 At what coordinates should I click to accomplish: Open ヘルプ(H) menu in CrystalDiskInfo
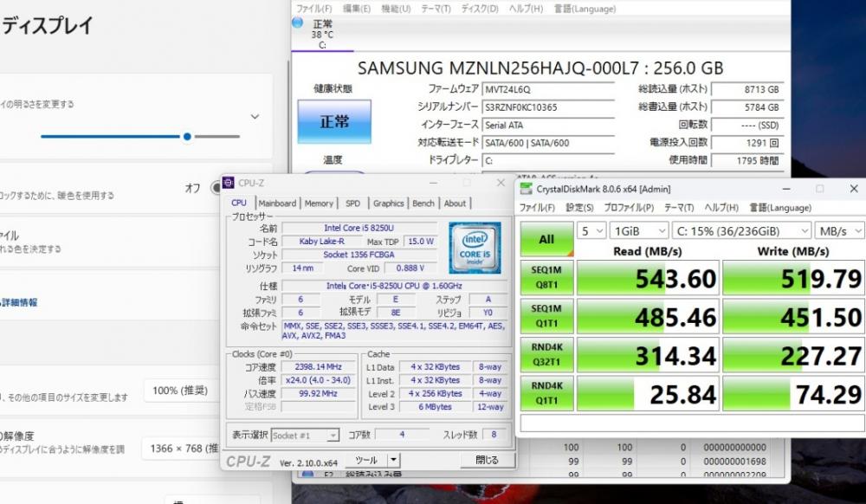click(x=526, y=9)
